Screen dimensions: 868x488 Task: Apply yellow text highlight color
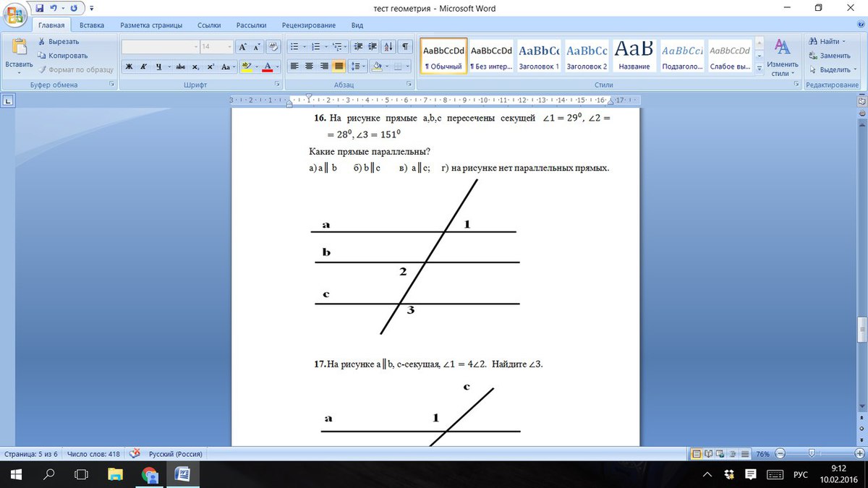246,67
